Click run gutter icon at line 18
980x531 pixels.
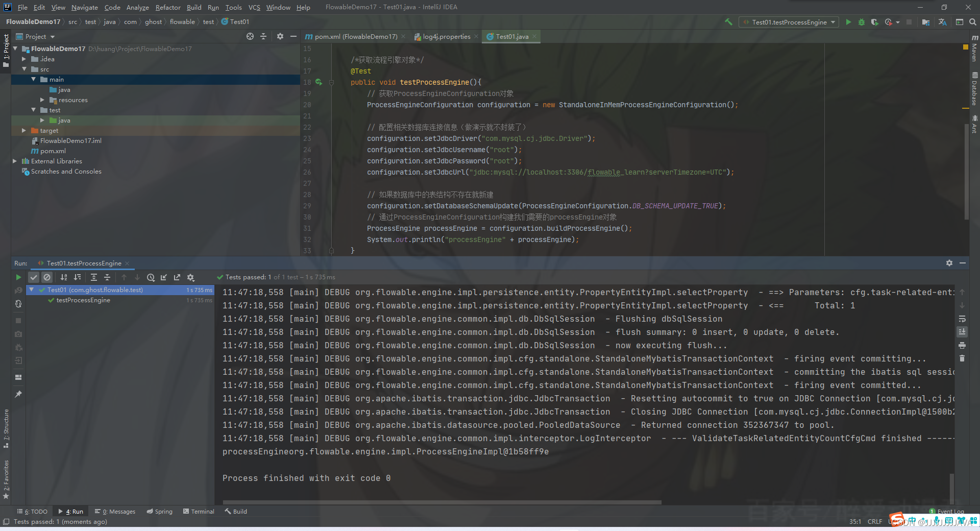[319, 82]
